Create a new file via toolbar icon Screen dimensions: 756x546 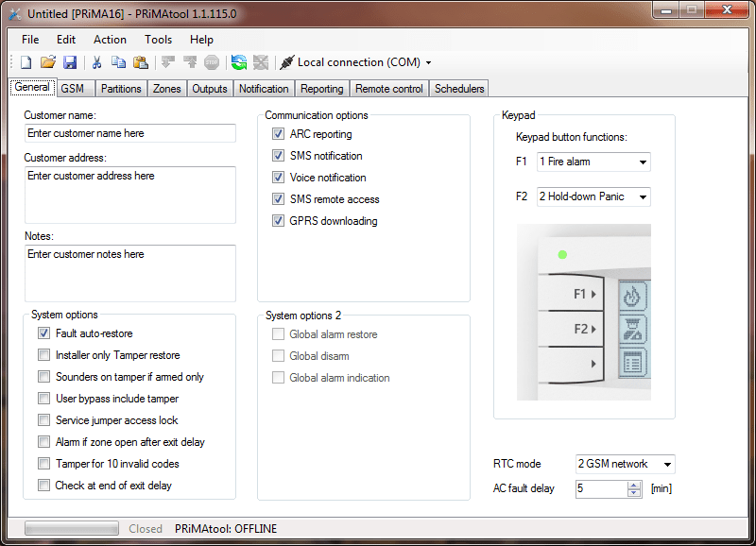click(x=26, y=62)
